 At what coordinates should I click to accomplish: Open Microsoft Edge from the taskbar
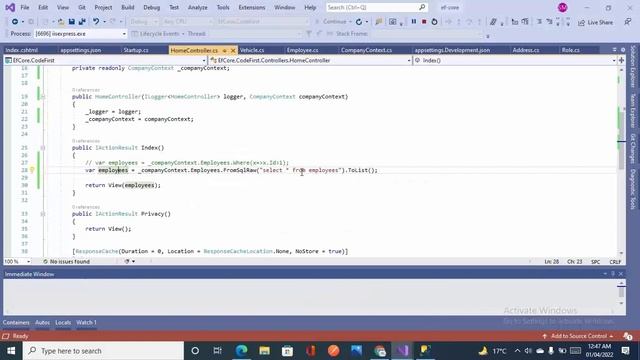tap(241, 351)
